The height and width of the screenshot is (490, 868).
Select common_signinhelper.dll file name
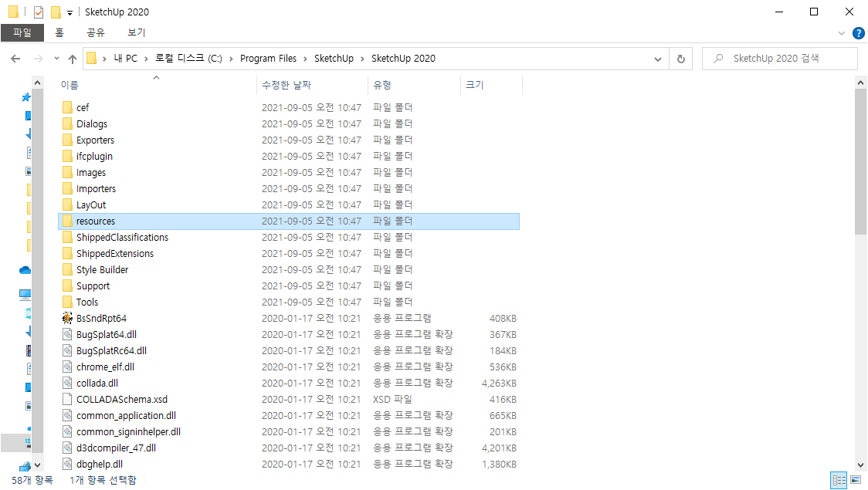click(x=128, y=432)
